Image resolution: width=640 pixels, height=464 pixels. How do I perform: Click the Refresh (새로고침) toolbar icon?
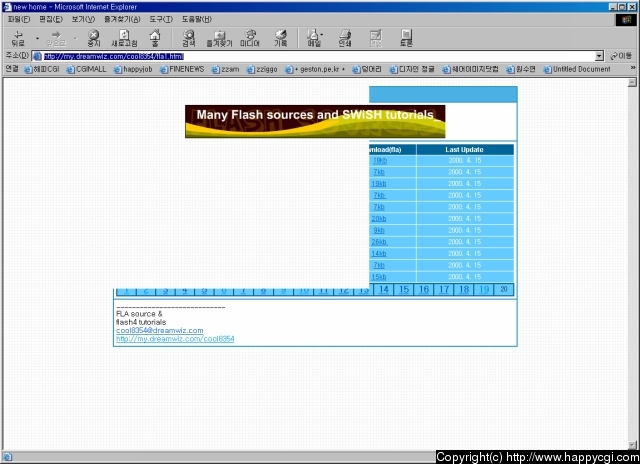[x=124, y=38]
